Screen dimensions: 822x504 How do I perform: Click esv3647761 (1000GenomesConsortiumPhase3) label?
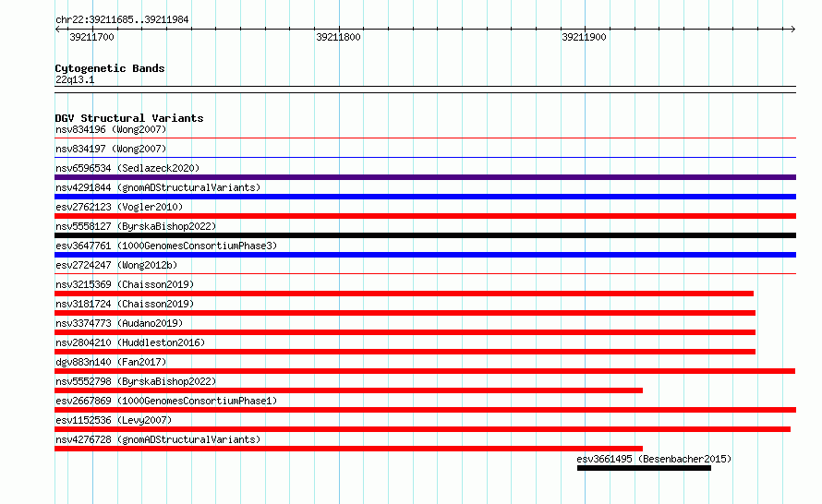click(166, 246)
